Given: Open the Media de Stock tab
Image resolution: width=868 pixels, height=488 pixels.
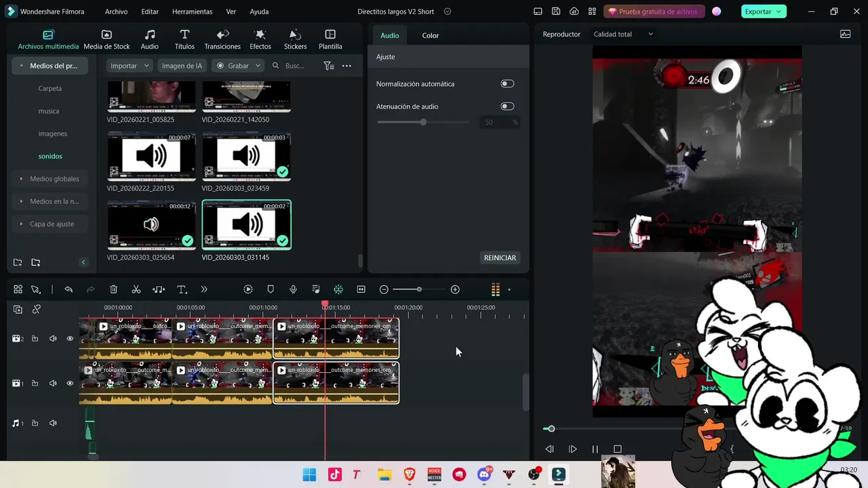Looking at the screenshot, I should [106, 40].
